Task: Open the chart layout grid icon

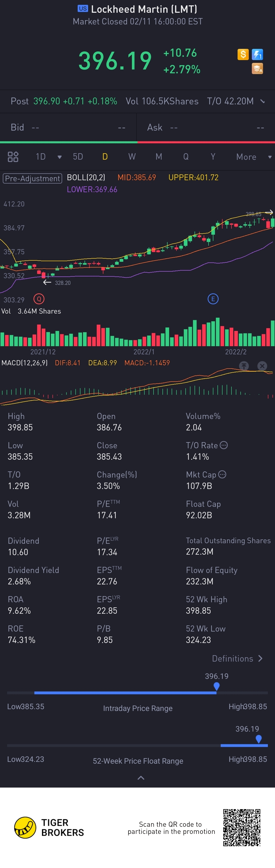Action: click(13, 157)
